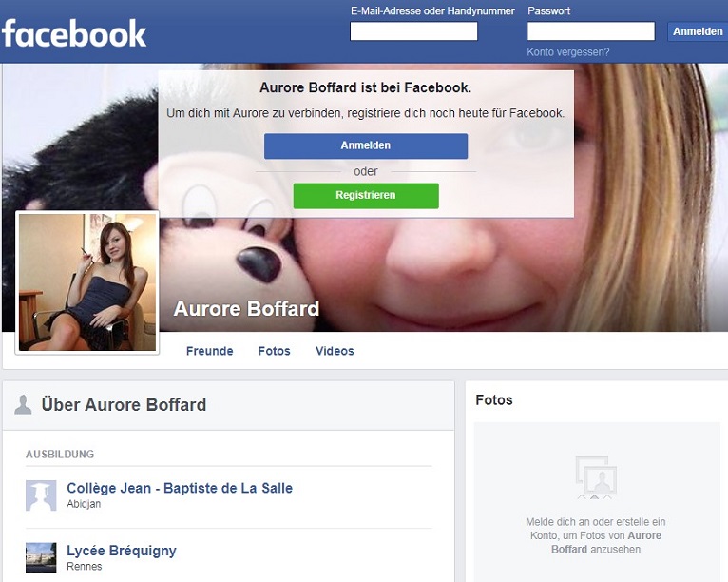Switch to the Fotos tab
728x582 pixels.
pyautogui.click(x=274, y=351)
